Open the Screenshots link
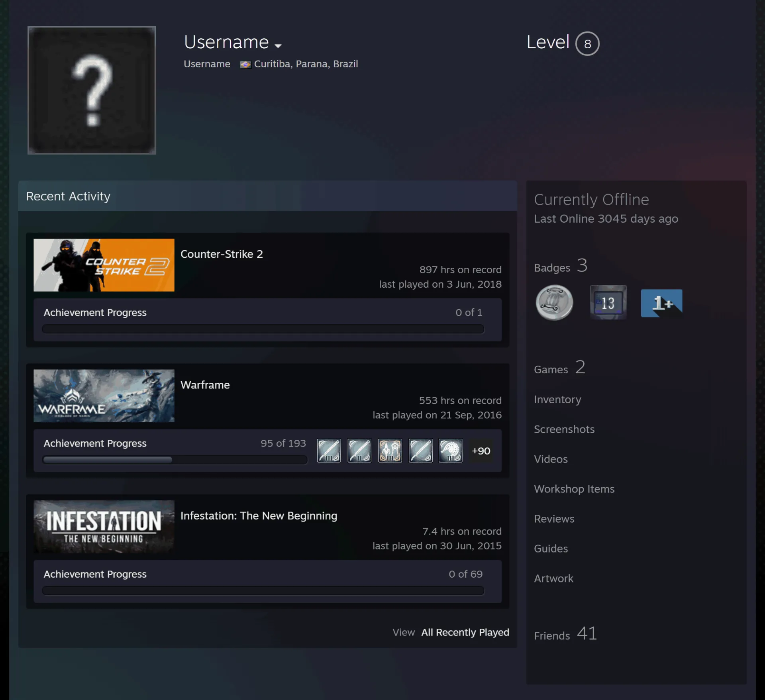Screen dimensions: 765x700 point(564,429)
